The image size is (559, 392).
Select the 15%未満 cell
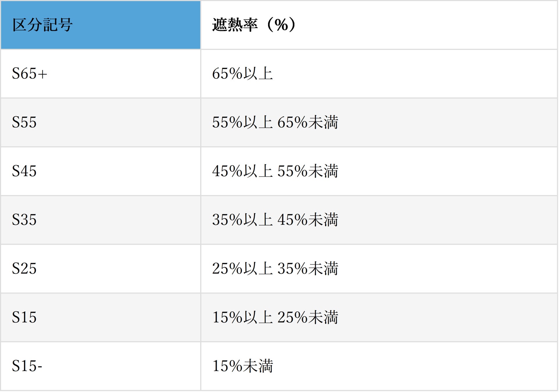(x=379, y=366)
